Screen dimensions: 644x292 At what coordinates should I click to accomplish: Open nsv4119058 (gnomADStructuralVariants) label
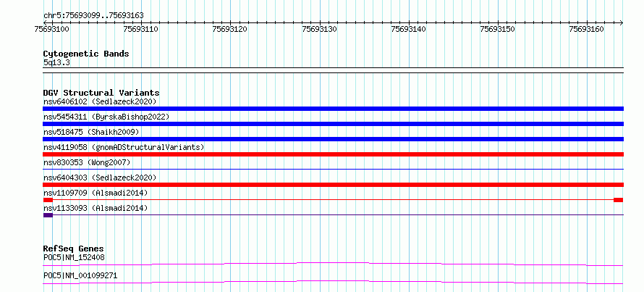click(124, 147)
